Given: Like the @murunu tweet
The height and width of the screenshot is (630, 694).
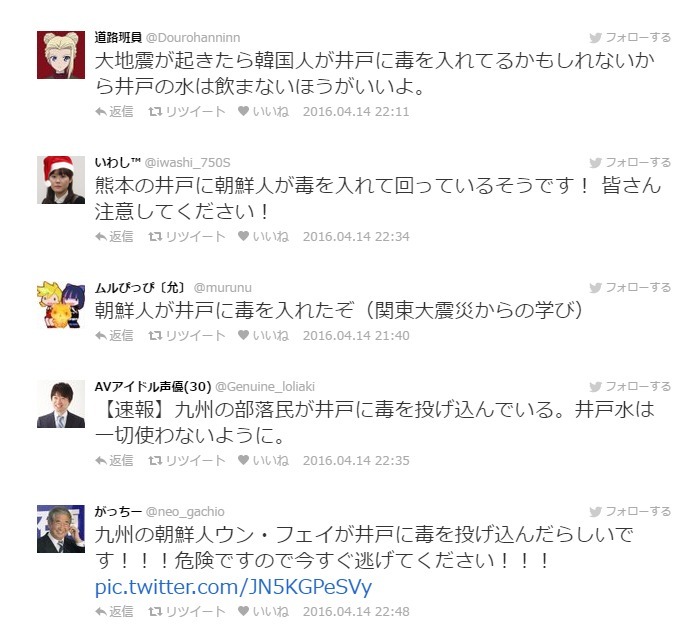Looking at the screenshot, I should [263, 336].
